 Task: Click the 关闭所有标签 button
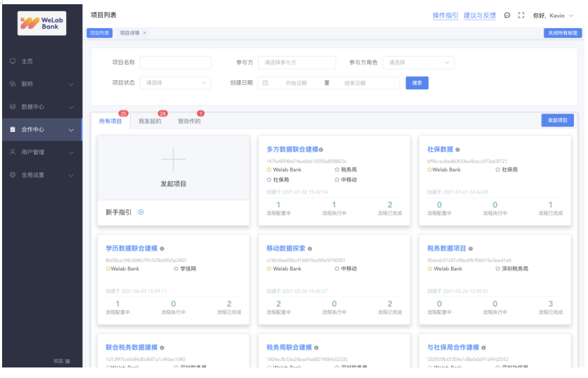[563, 33]
